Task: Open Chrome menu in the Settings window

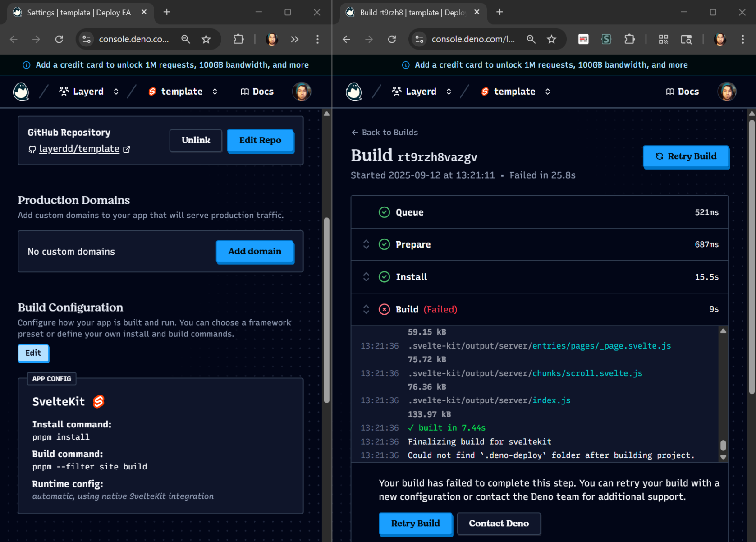Action: point(317,39)
